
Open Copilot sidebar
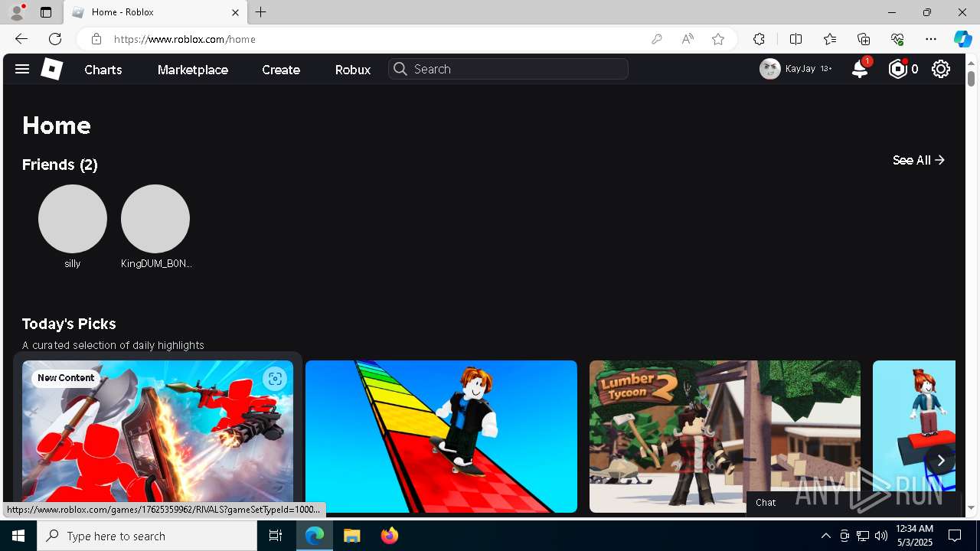[x=962, y=39]
